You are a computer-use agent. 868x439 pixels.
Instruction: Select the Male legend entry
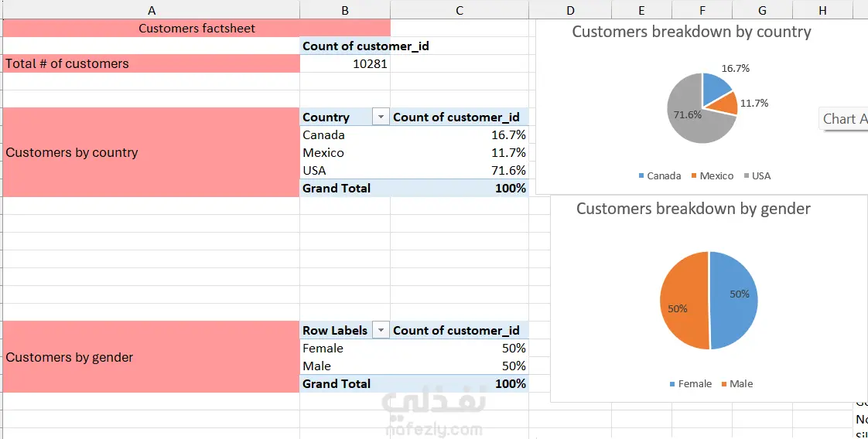736,384
